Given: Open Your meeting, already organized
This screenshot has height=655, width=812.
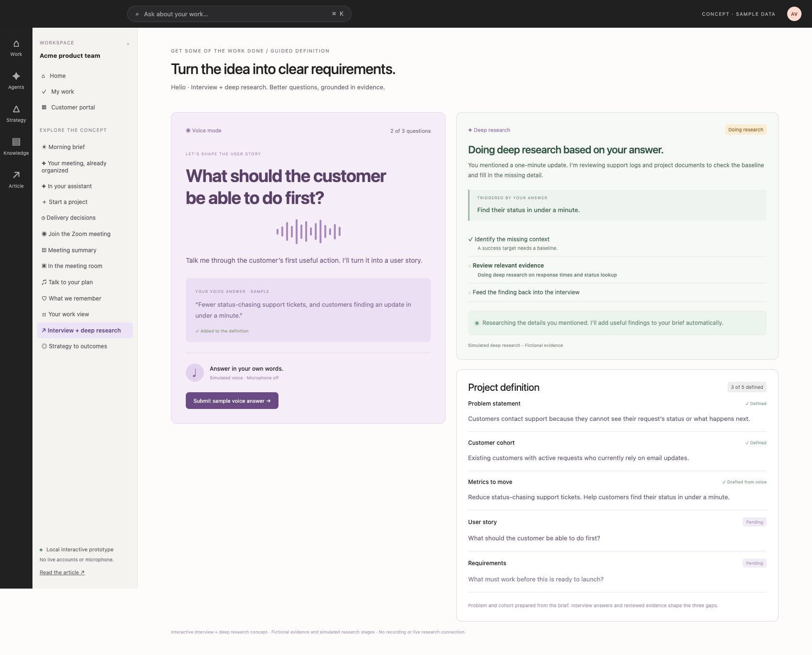Looking at the screenshot, I should [85, 167].
